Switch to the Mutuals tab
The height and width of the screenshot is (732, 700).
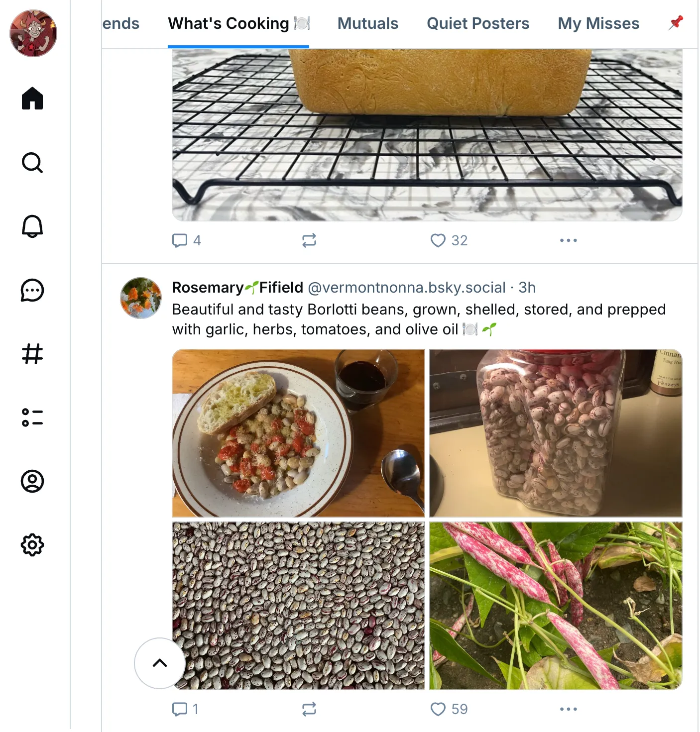click(367, 23)
